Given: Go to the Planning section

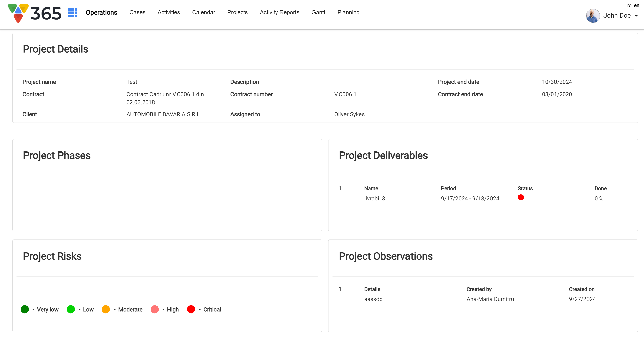Looking at the screenshot, I should tap(348, 12).
